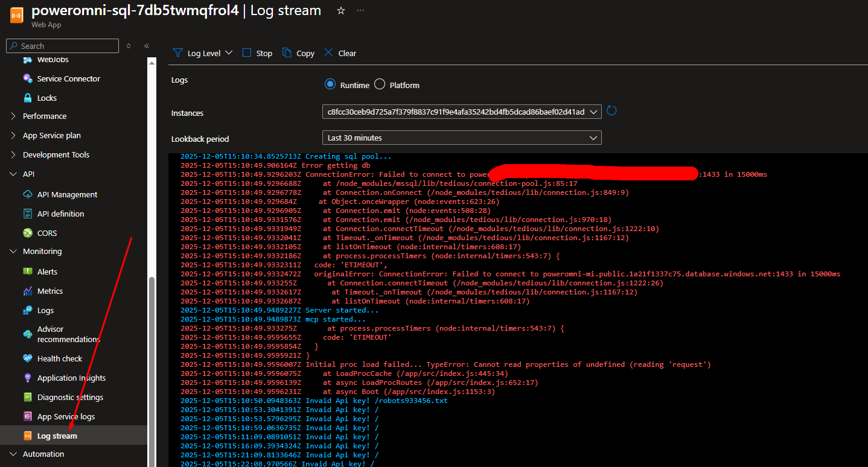Click the API definition icon
The width and height of the screenshot is (868, 467).
(x=27, y=214)
